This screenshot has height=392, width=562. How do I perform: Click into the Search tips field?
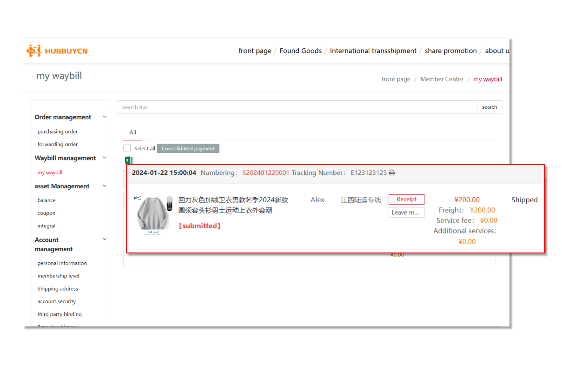[x=297, y=107]
